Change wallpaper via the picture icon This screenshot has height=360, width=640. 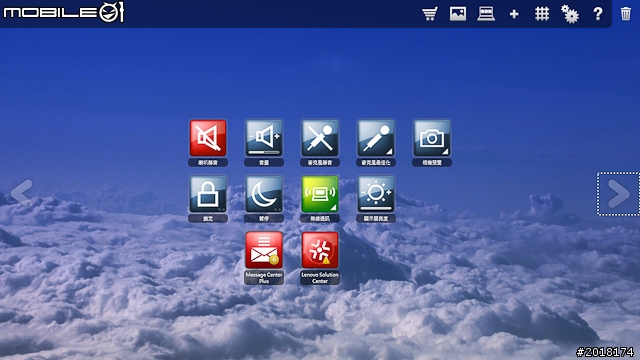click(x=458, y=14)
